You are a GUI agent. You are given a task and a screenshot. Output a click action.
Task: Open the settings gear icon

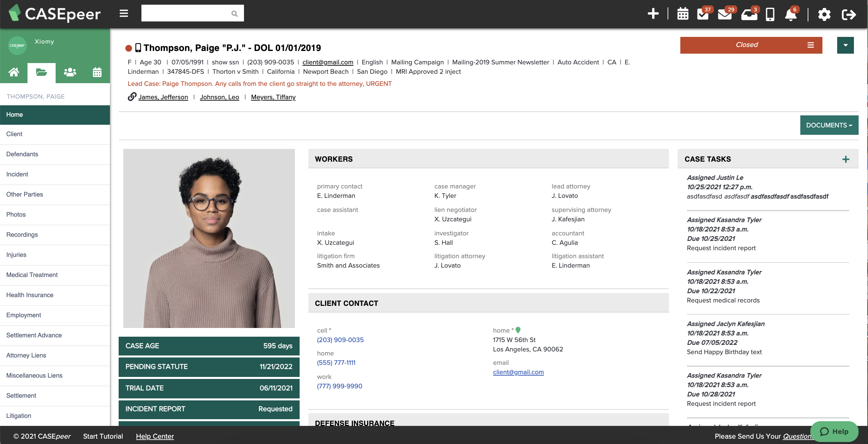pyautogui.click(x=824, y=14)
